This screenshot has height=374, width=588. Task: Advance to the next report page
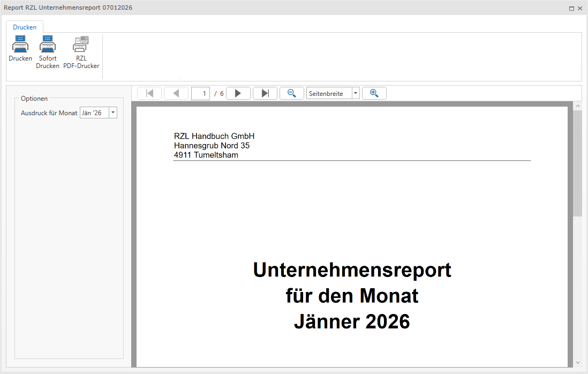pyautogui.click(x=238, y=93)
